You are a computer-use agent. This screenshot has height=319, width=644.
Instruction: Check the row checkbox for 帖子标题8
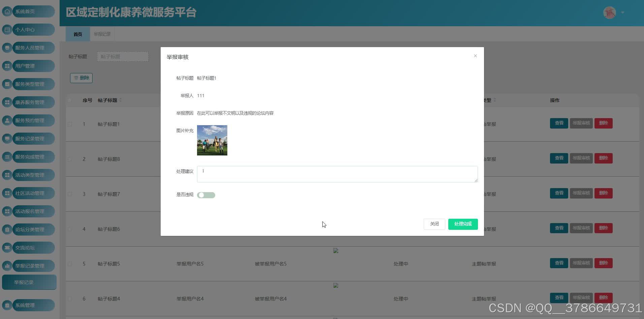pyautogui.click(x=70, y=159)
